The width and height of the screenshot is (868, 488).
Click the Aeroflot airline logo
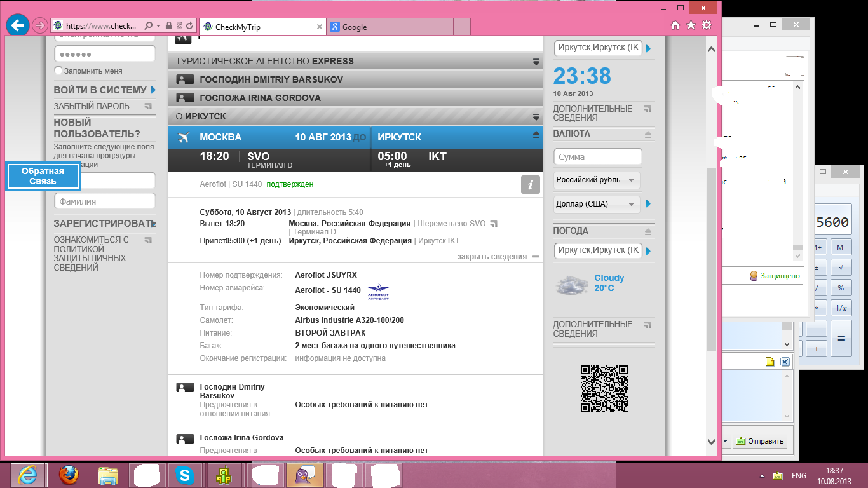pos(378,292)
